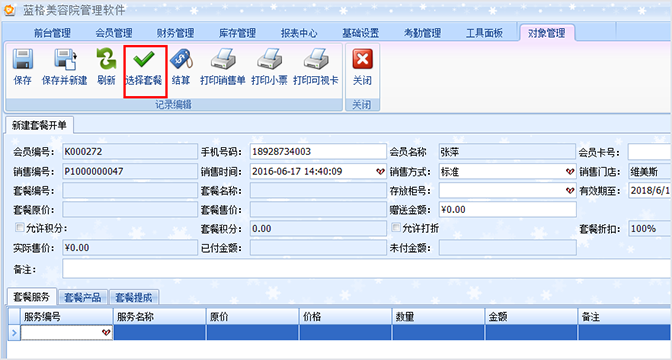
Task: Click the 会员编号 field K000272
Action: 130,152
